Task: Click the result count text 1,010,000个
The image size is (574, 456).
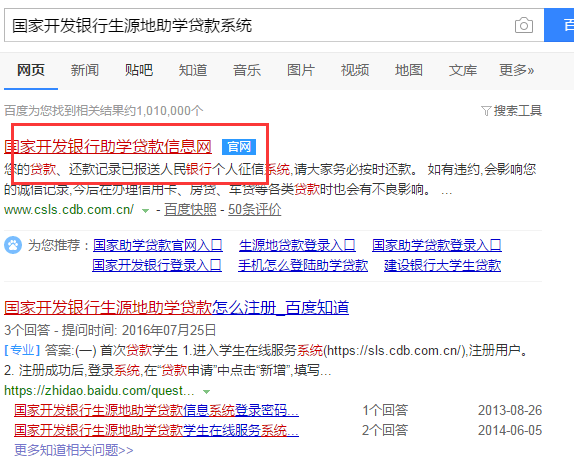Action: tap(169, 111)
